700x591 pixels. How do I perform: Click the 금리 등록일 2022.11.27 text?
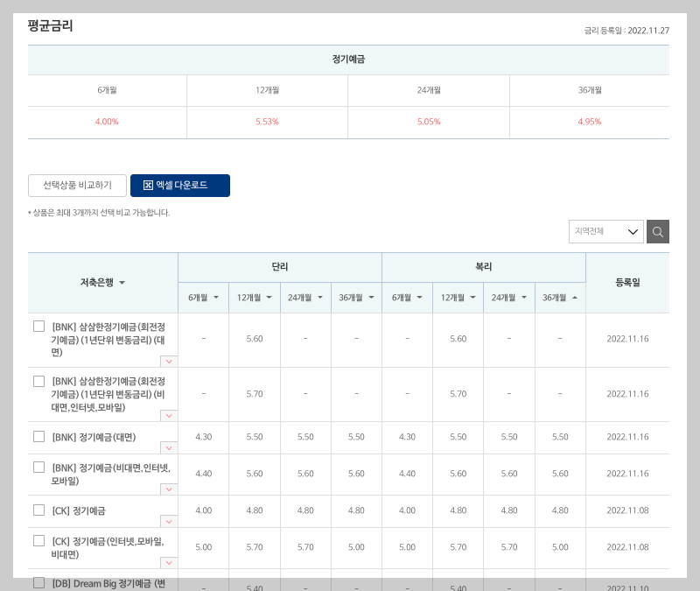pos(626,31)
